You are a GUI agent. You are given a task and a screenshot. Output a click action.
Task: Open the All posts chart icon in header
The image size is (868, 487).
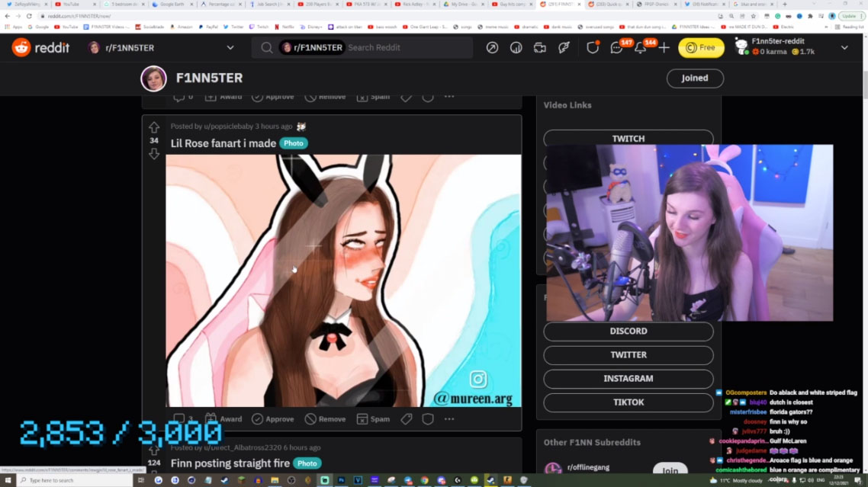(516, 47)
